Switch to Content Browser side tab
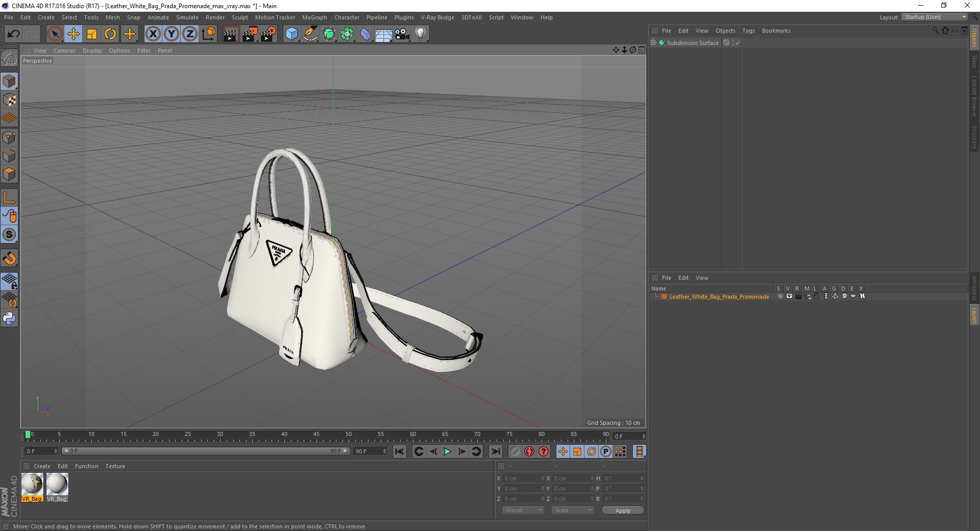980x531 pixels. [974, 96]
